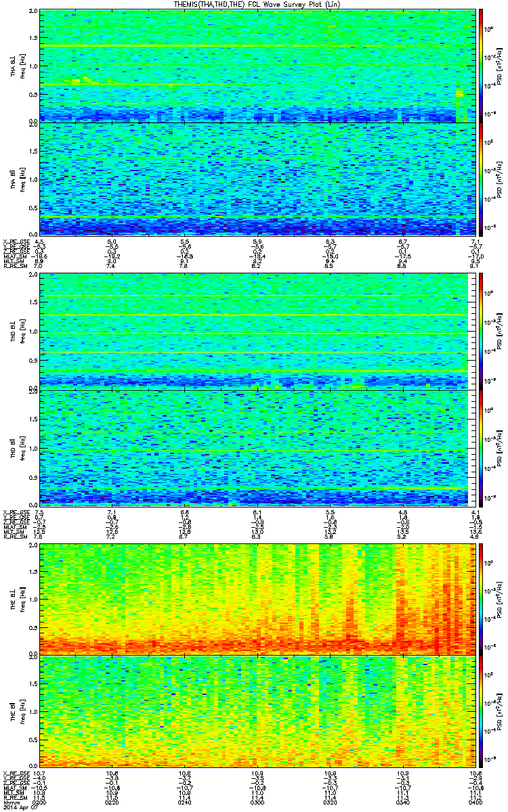Click the PSD [nT²/Hz] label of THD BII colorbar
The height and width of the screenshot is (812, 508).
coord(500,447)
